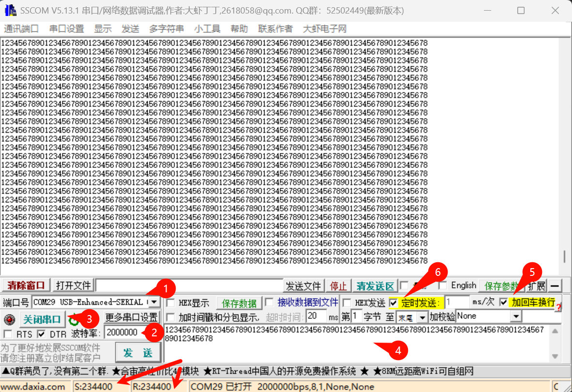Click the 关闭串口 close port button
Screen dimensions: 572x392
tap(42, 320)
